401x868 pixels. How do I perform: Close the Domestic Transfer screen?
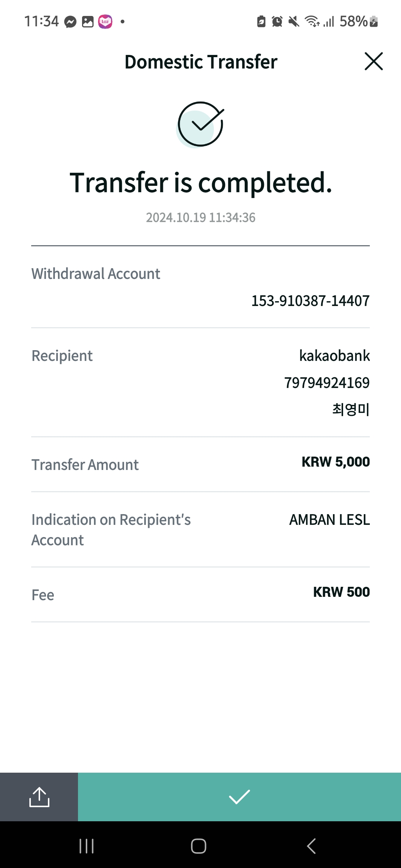[x=374, y=61]
